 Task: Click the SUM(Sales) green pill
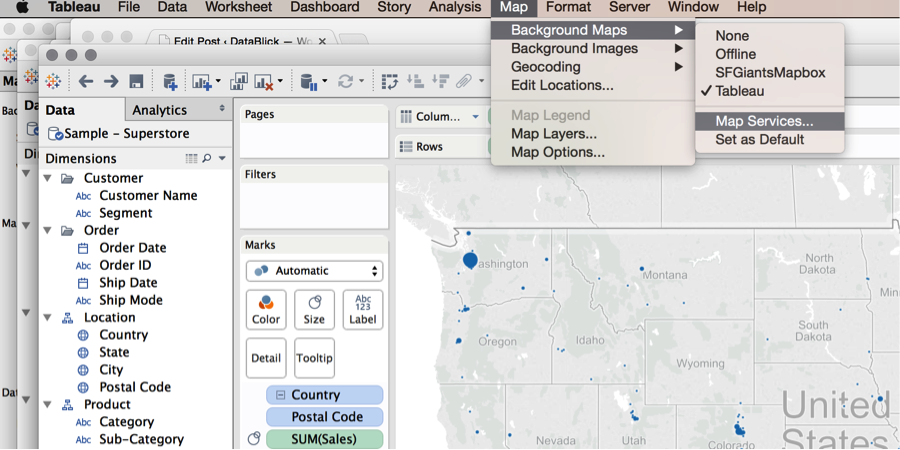click(x=324, y=439)
